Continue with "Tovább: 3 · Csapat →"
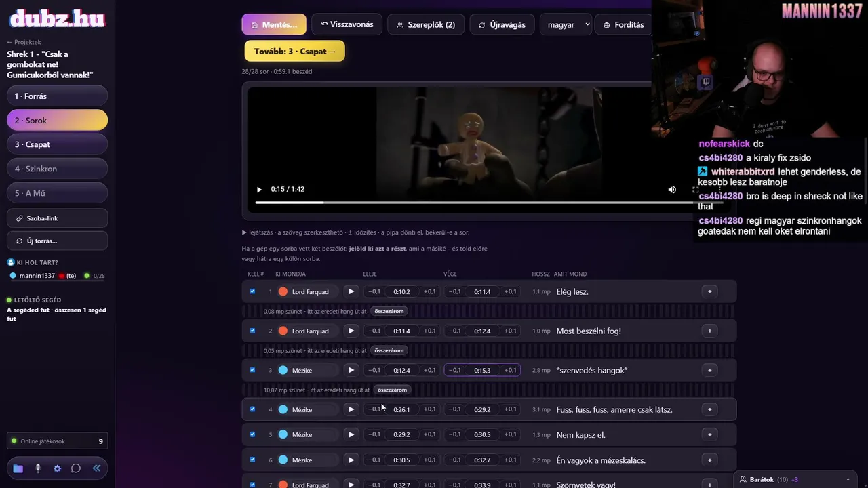 295,52
